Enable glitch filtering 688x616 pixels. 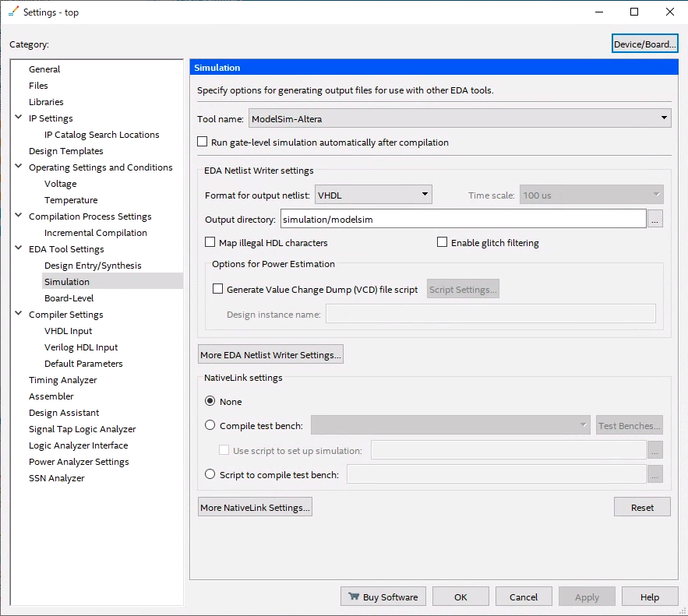[442, 242]
